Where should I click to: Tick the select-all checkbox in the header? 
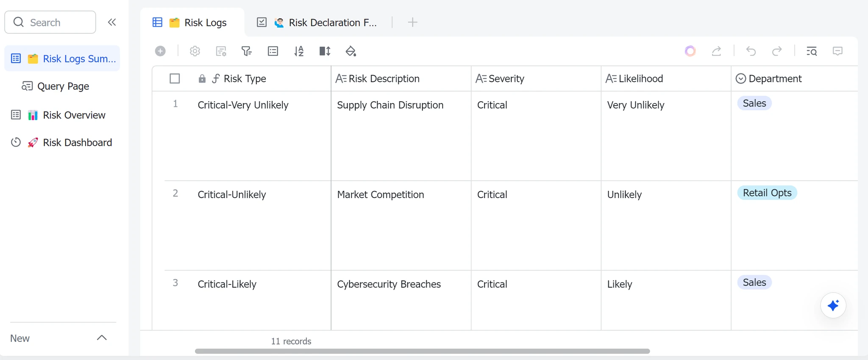click(x=175, y=78)
